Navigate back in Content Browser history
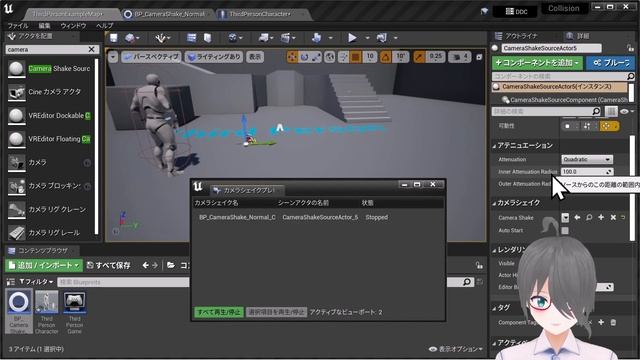 [x=145, y=265]
